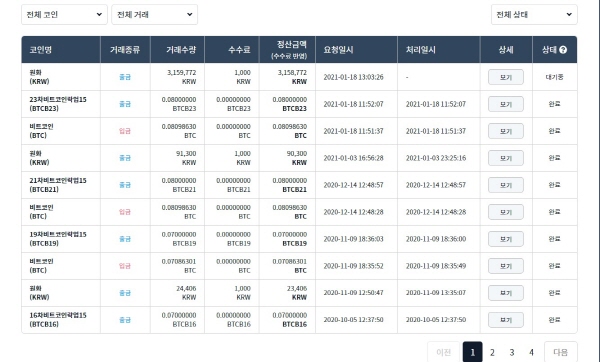The width and height of the screenshot is (600, 362).
Task: Click the 다음 next page button
Action: [x=561, y=352]
